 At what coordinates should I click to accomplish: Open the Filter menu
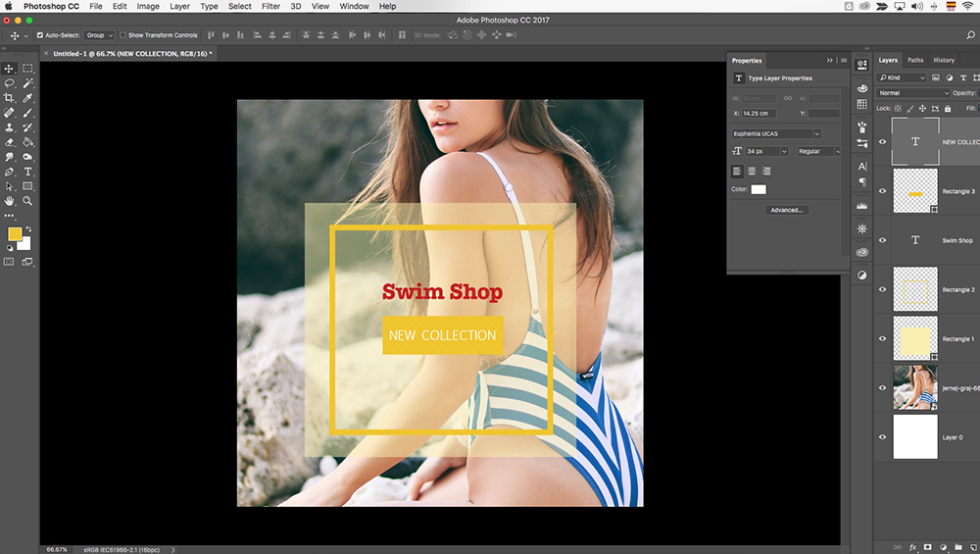270,6
